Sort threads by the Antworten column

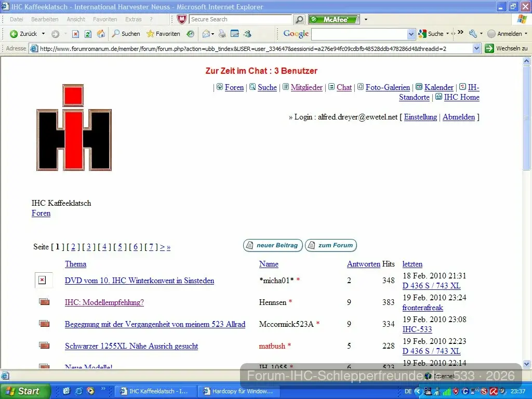363,264
